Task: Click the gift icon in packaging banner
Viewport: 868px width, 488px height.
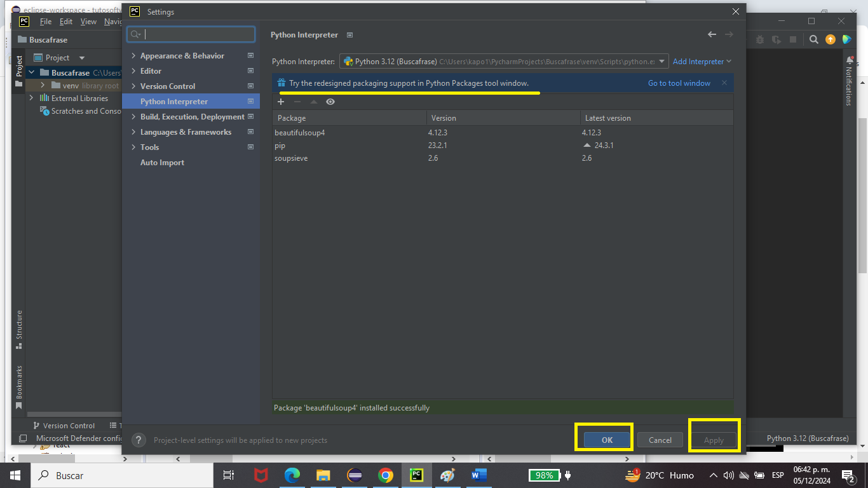Action: tap(281, 83)
